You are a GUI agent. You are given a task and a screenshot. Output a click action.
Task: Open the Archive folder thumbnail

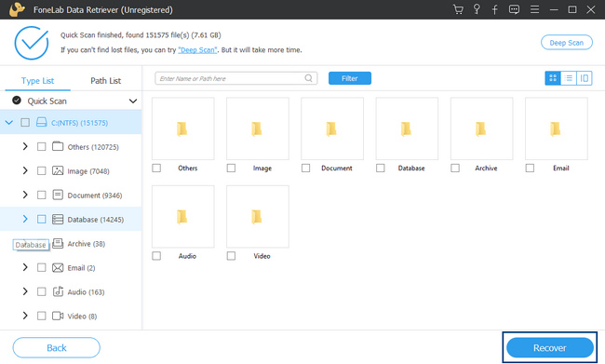pyautogui.click(x=481, y=128)
